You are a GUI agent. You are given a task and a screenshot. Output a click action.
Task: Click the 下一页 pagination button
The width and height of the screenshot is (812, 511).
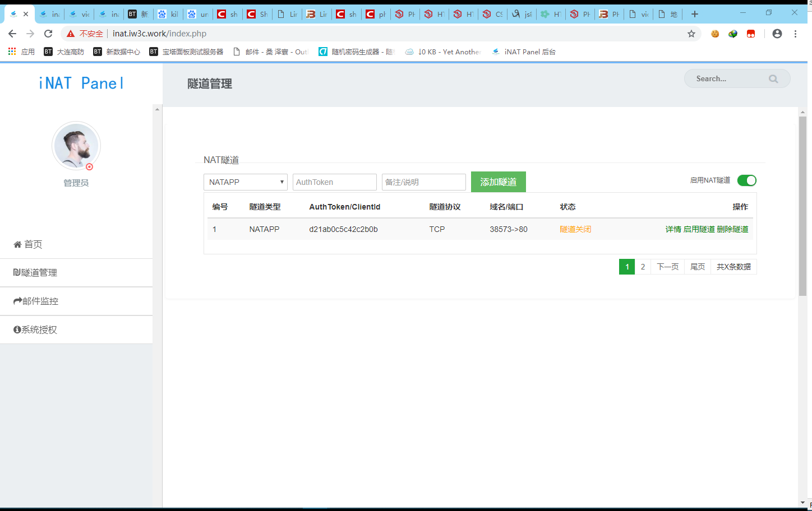[x=668, y=267]
